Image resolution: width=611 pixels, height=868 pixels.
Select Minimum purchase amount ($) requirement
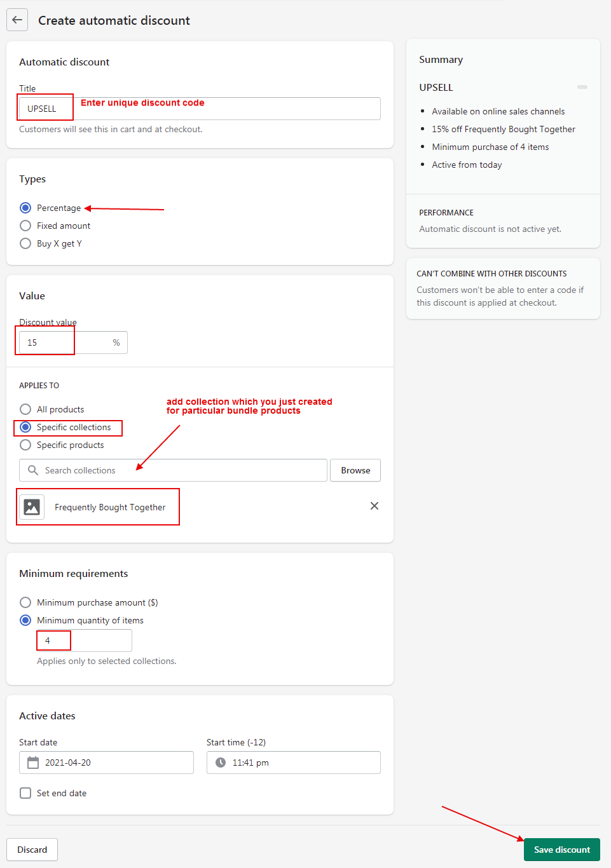pyautogui.click(x=25, y=602)
